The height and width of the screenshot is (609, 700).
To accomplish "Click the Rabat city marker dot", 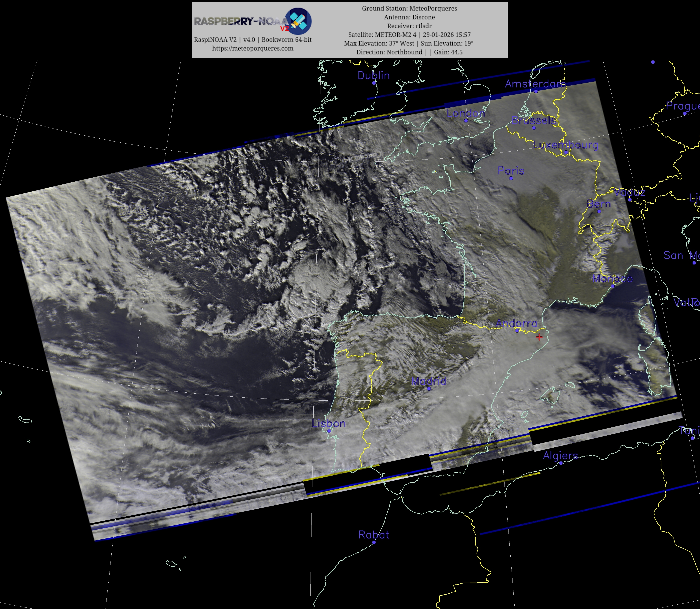I will [374, 543].
